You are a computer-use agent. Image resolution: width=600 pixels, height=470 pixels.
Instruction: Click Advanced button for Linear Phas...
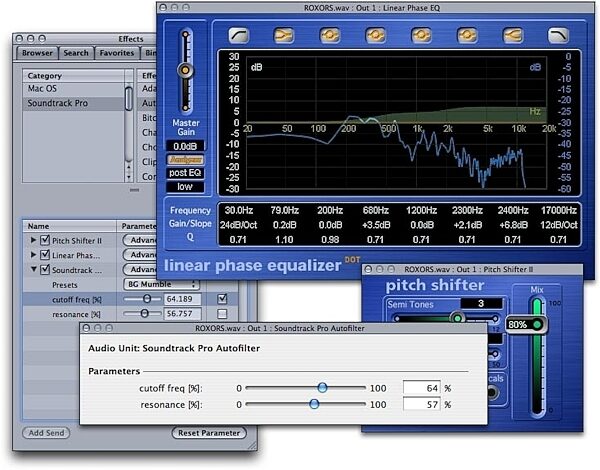point(140,255)
